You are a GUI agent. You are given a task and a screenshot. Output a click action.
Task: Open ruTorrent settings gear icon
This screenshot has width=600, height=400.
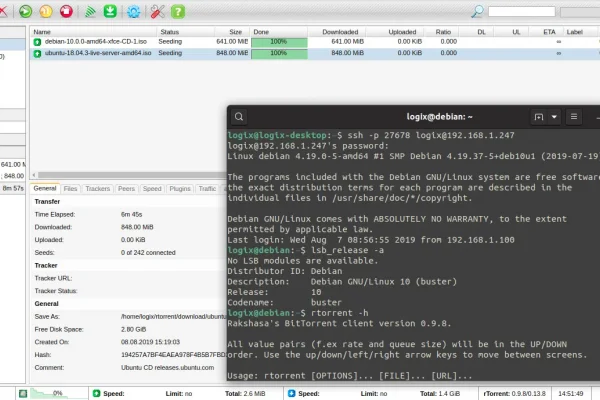(x=134, y=11)
